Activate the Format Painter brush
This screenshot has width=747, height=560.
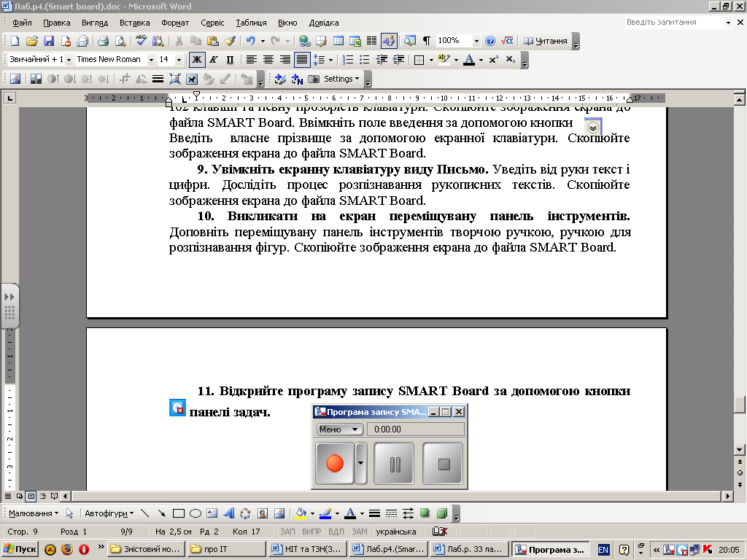(230, 41)
